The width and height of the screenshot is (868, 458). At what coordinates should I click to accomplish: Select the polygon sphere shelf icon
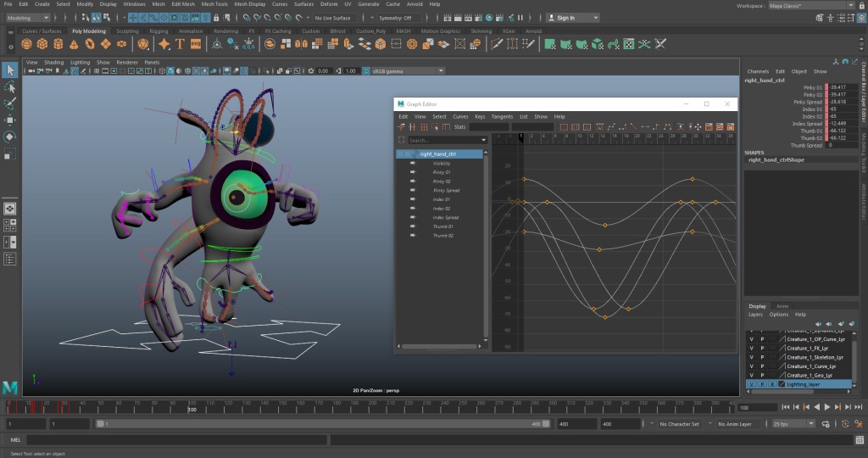click(x=25, y=44)
